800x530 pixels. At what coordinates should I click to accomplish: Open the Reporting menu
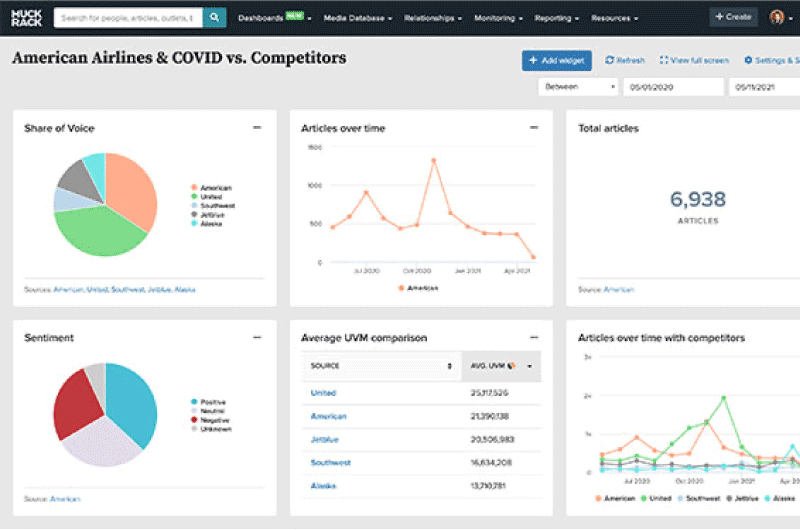point(557,18)
